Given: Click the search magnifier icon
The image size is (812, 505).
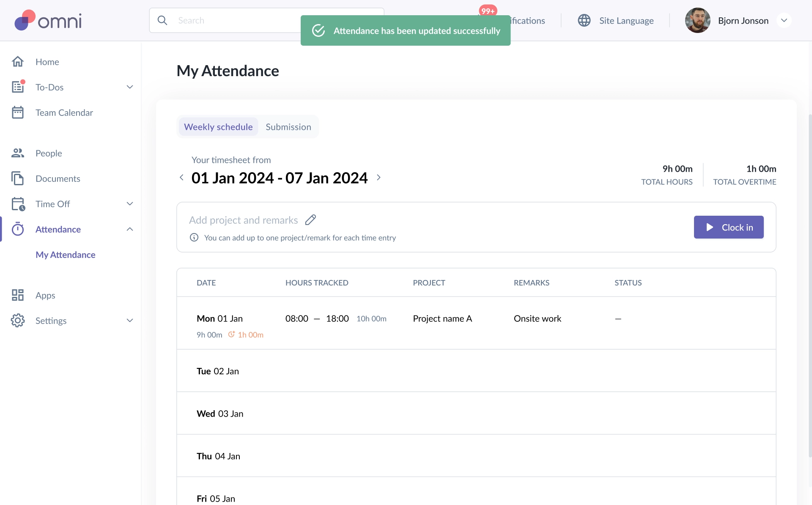Looking at the screenshot, I should [x=162, y=20].
